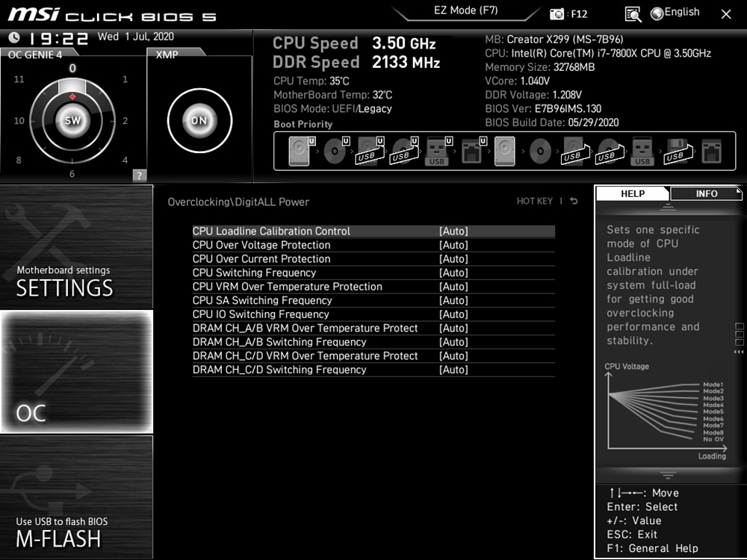Open HOT KEY list
Image resolution: width=747 pixels, height=560 pixels.
pos(534,202)
